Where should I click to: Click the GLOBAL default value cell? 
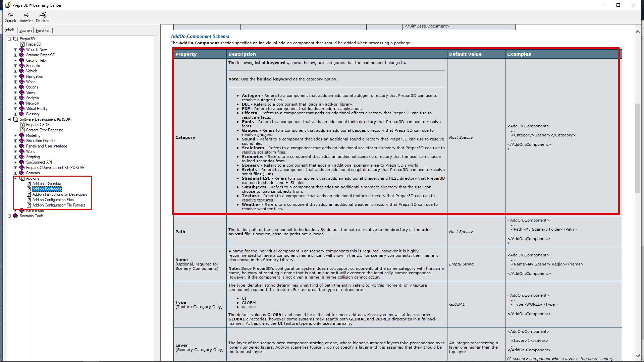click(x=476, y=304)
